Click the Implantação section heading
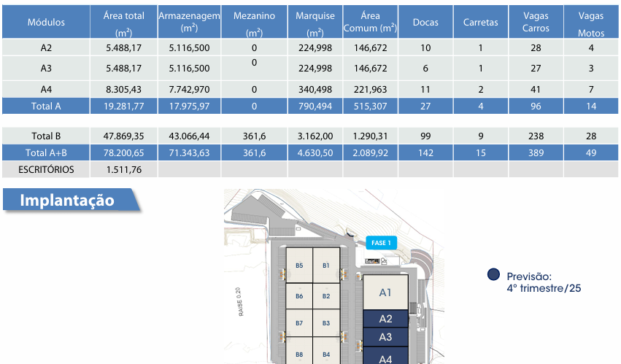 (67, 200)
